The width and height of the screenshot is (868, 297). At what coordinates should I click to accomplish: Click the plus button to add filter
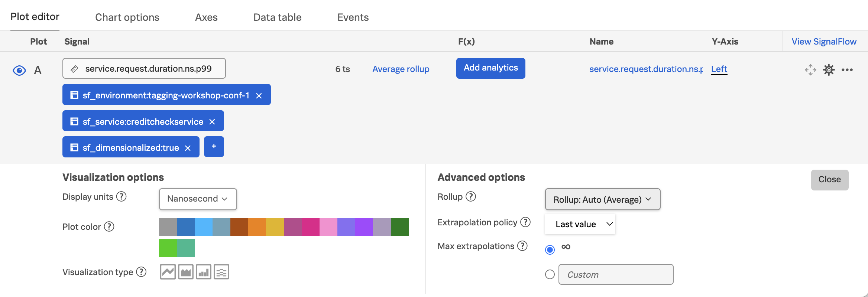tap(214, 147)
